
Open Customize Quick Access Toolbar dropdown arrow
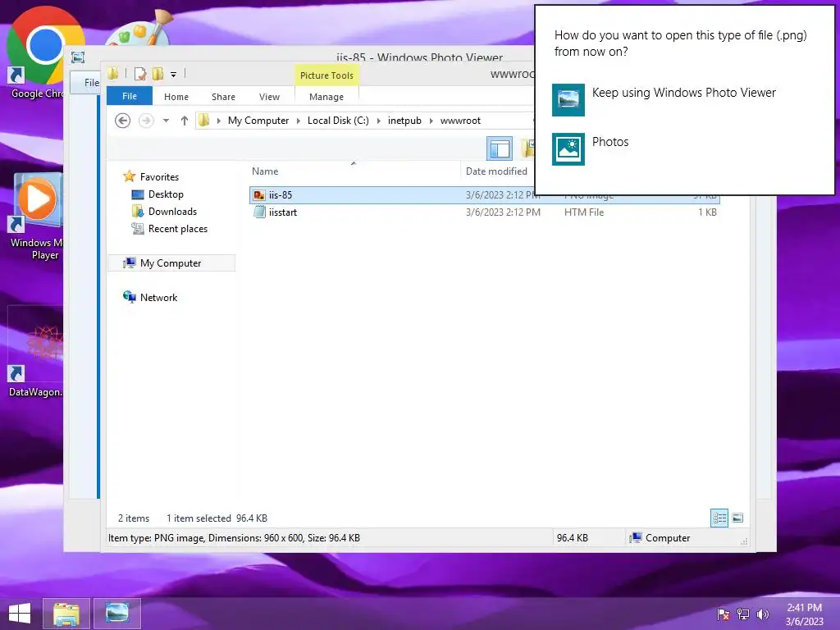tap(174, 75)
